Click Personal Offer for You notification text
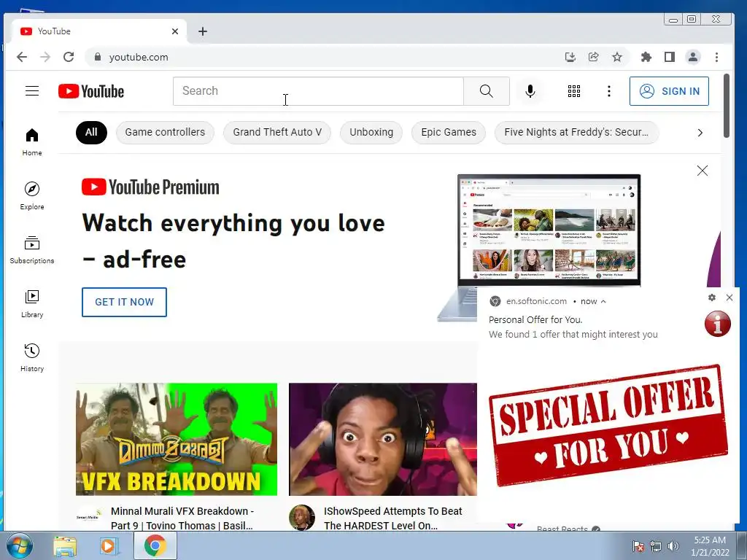The image size is (747, 560). (535, 319)
